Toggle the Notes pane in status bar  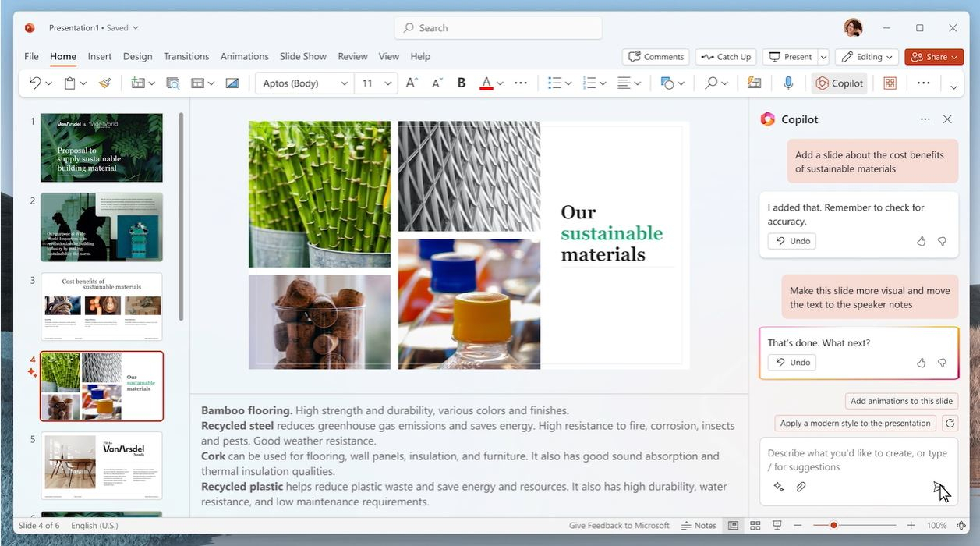click(699, 526)
